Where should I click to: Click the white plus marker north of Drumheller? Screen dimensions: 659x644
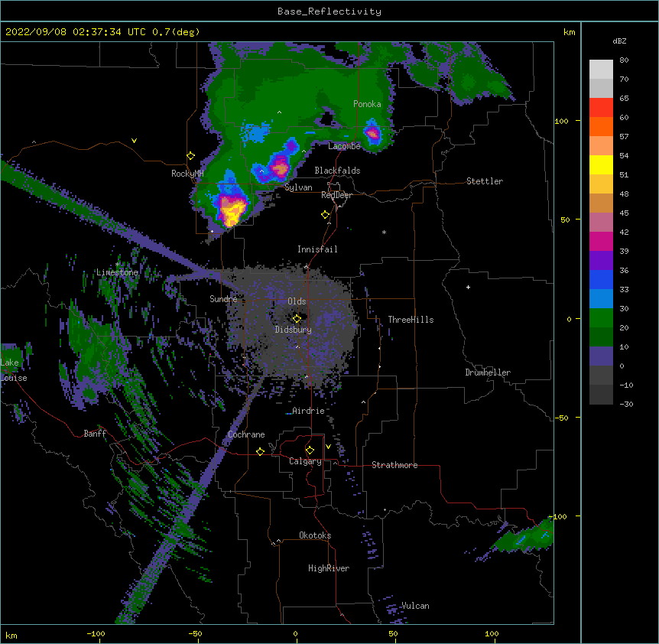[x=468, y=287]
